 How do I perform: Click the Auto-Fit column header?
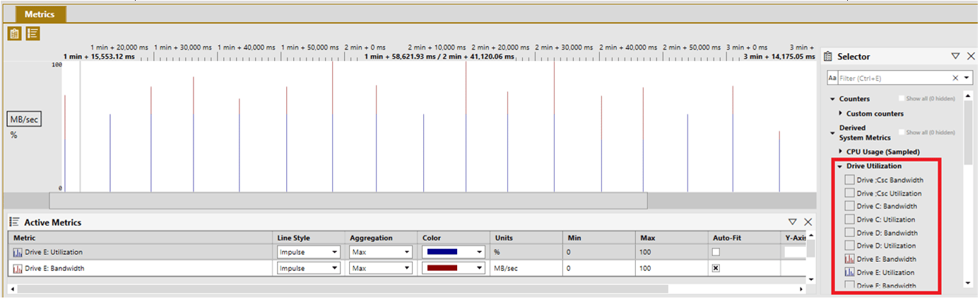coord(745,238)
